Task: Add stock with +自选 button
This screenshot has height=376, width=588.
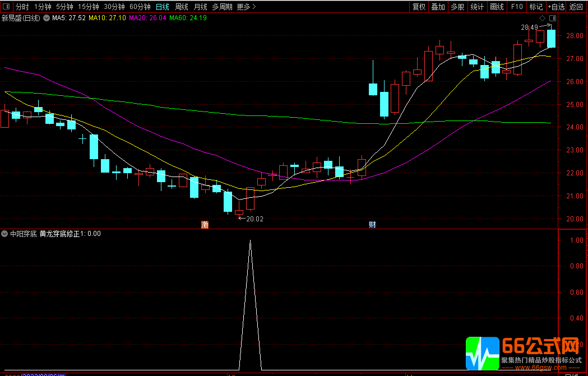Action: [555, 7]
